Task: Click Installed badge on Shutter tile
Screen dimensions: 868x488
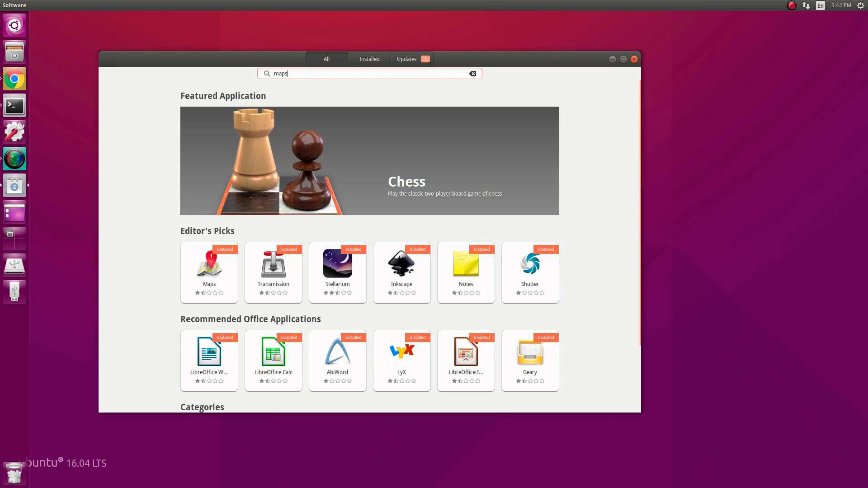Action: click(546, 249)
